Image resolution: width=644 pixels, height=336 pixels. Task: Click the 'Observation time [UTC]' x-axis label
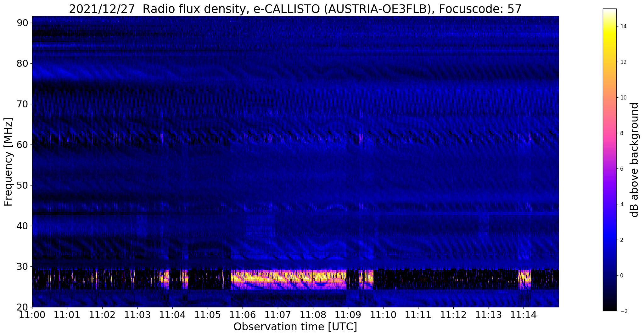(295, 327)
